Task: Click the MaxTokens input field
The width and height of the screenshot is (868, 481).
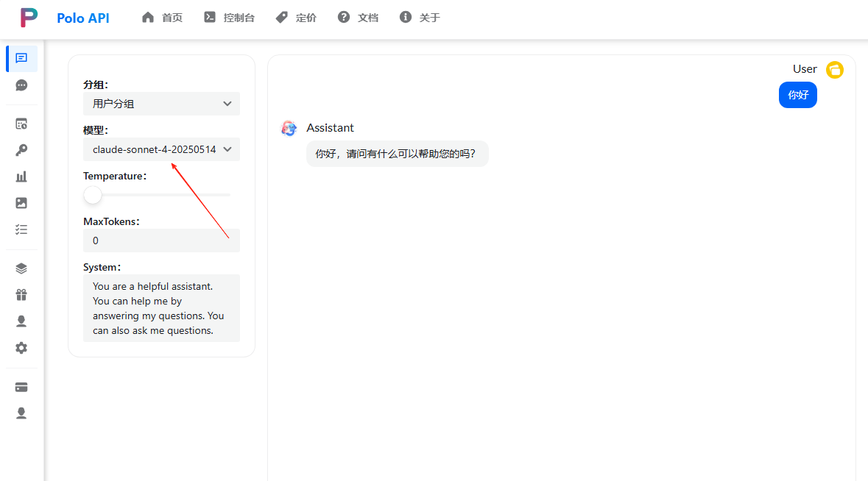Action: (x=161, y=240)
